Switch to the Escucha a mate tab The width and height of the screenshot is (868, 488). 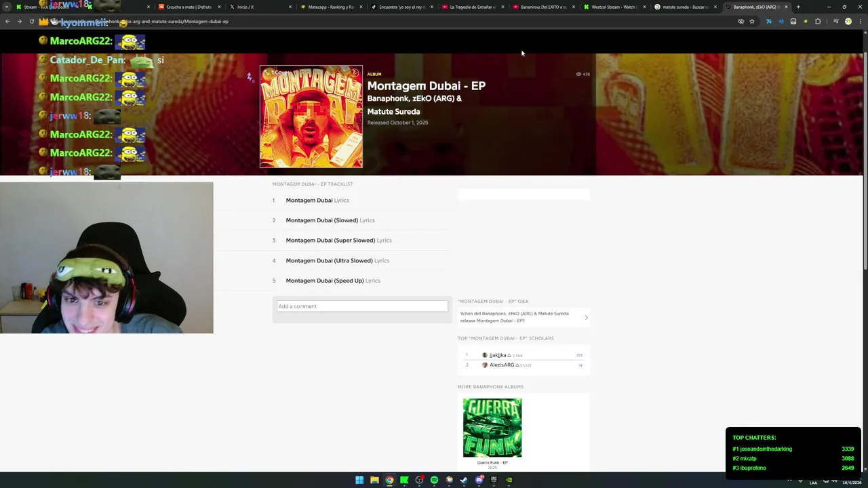click(189, 7)
